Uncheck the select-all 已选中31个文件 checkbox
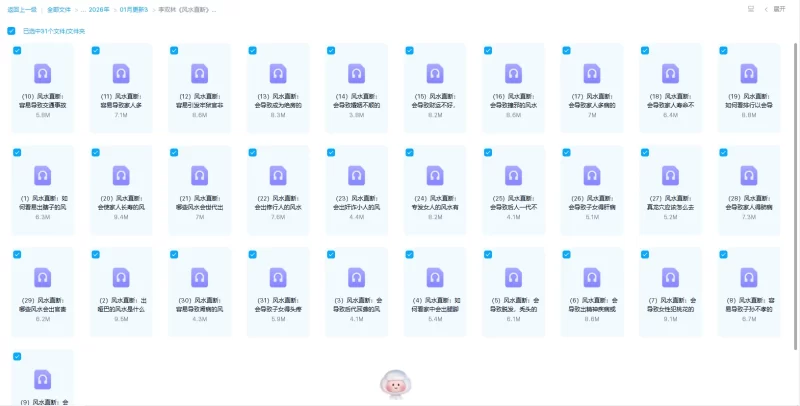The height and width of the screenshot is (406, 800). [11, 31]
